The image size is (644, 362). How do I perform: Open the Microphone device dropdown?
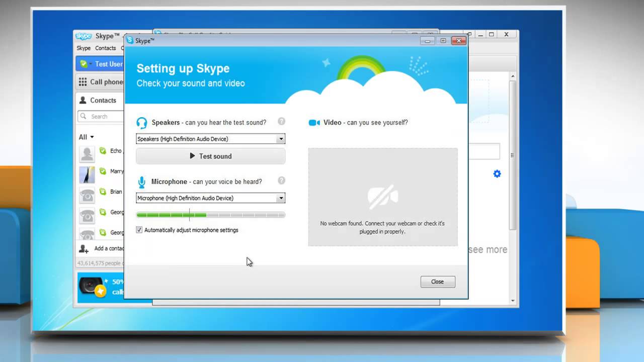(281, 198)
